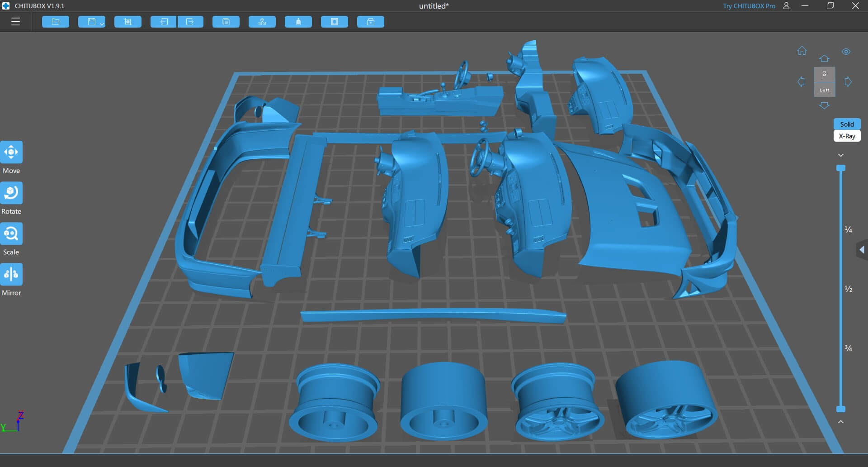
Task: Click the dig hole toolbar icon
Action: (x=335, y=22)
